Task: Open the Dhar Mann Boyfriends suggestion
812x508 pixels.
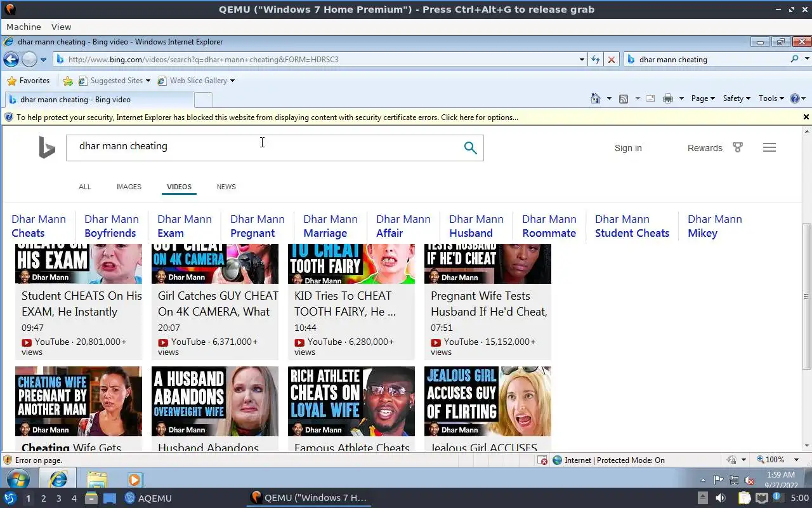Action: pyautogui.click(x=112, y=226)
